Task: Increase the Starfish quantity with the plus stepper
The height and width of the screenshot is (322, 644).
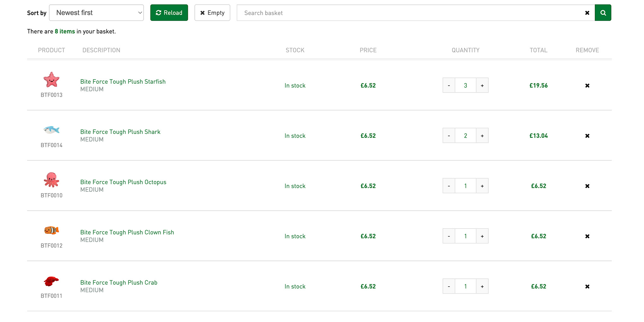Action: (482, 85)
